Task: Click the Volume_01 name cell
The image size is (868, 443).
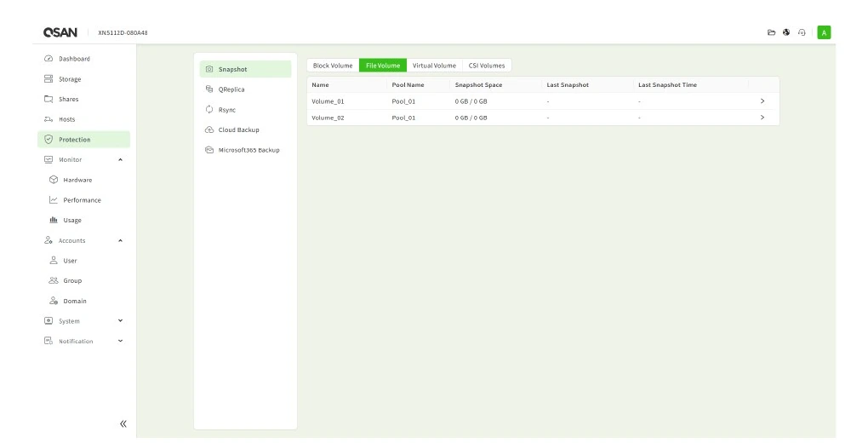Action: pos(328,101)
